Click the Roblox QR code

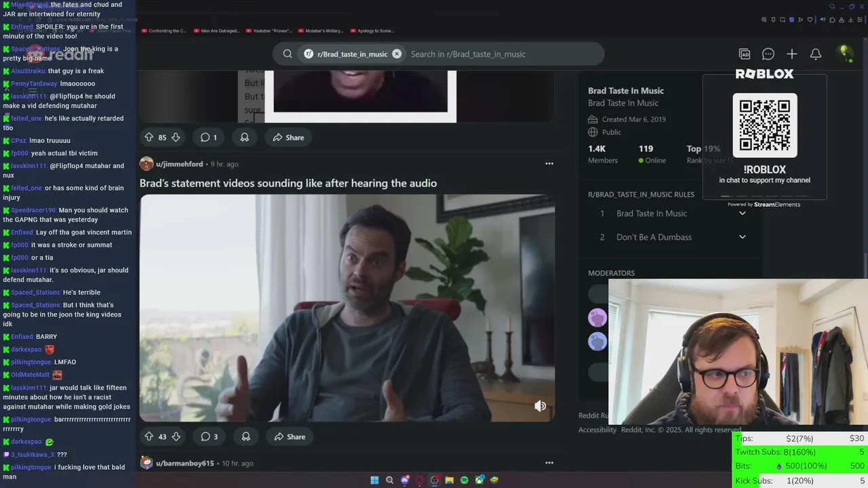764,125
